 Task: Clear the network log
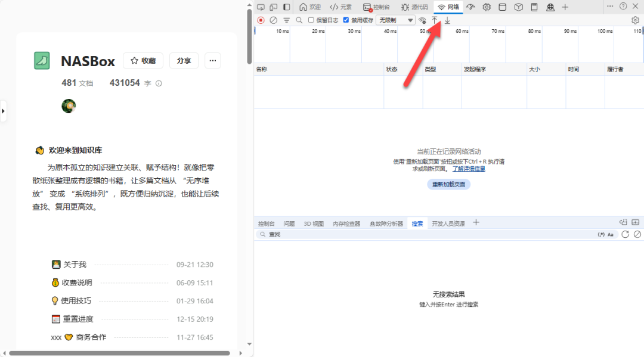[273, 20]
